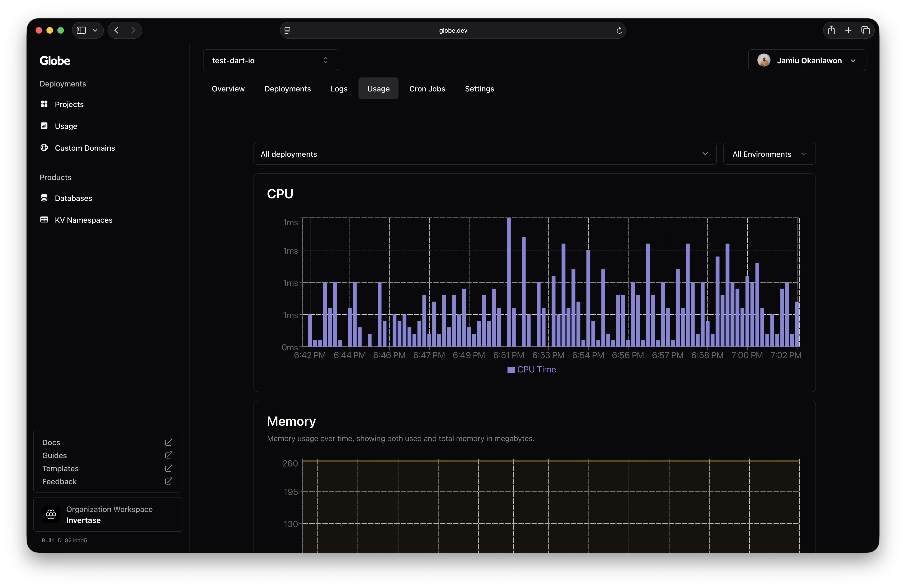Click the globe.dev address bar
Screen dimensions: 906x588
[453, 31]
